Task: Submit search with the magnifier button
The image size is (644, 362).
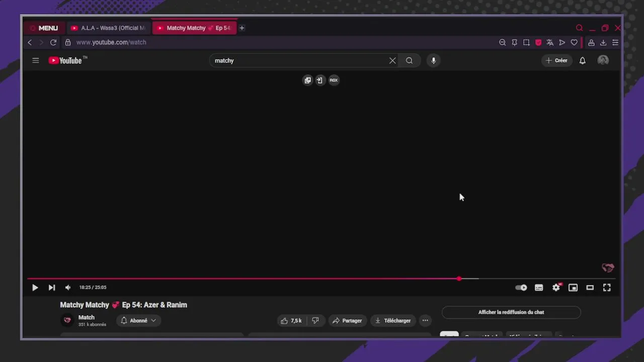Action: pos(409,60)
